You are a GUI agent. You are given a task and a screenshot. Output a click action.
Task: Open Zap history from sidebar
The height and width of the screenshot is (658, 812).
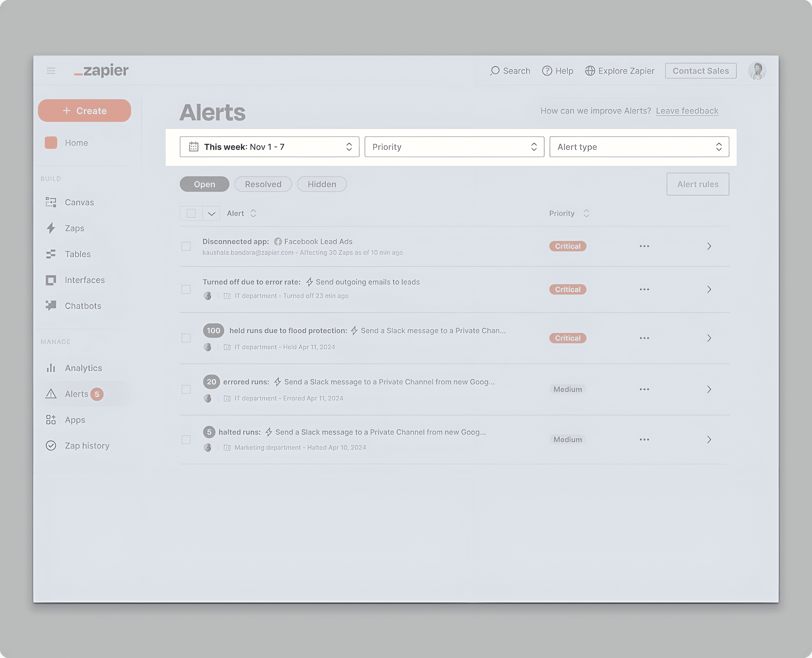point(87,446)
